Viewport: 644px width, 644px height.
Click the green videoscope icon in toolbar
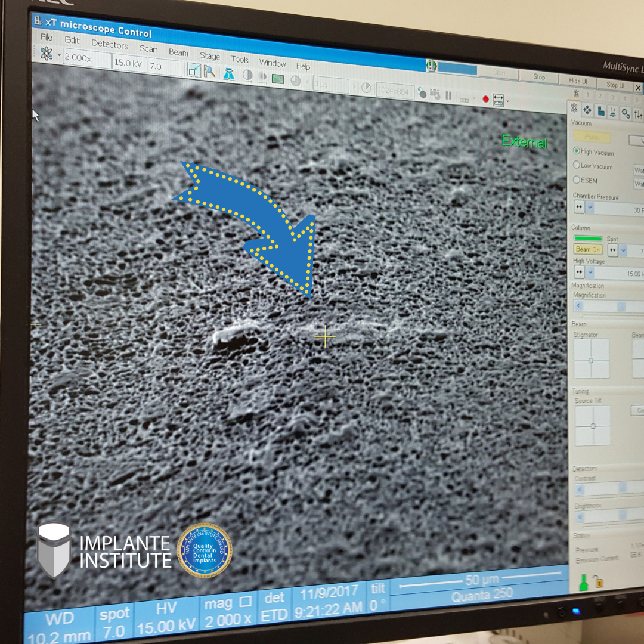coord(277,78)
